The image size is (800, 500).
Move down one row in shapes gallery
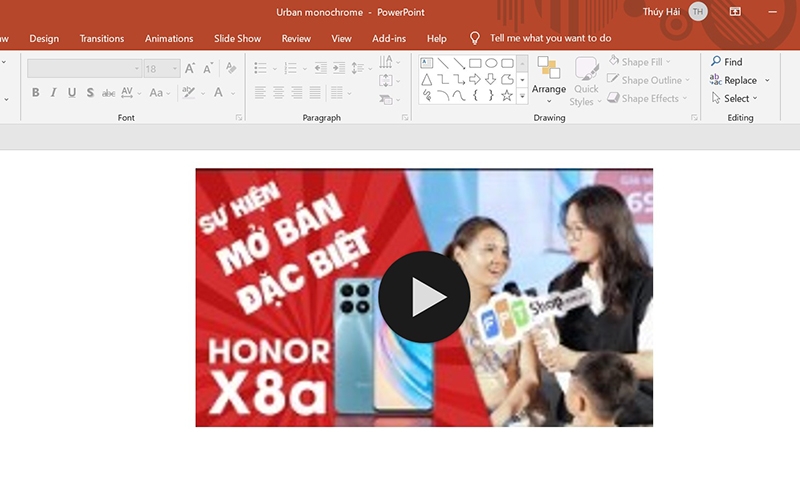522,80
